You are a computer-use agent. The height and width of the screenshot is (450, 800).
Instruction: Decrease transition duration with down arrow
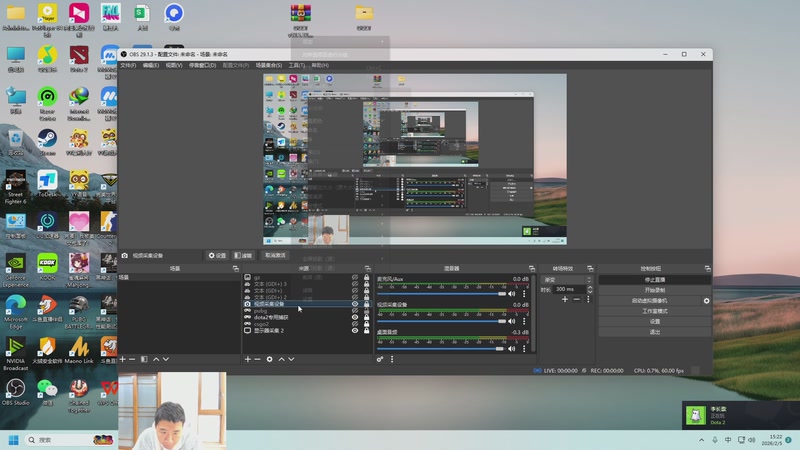click(590, 291)
